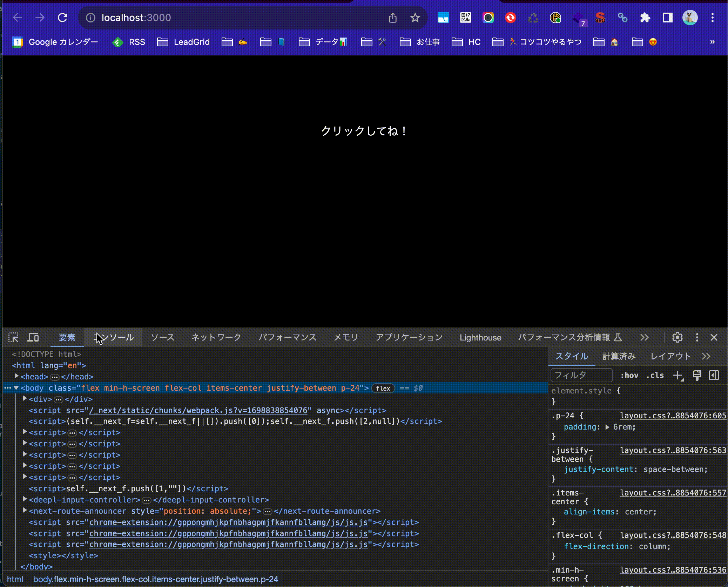Image resolution: width=728 pixels, height=587 pixels.
Task: Open the RSS bookmark
Action: click(129, 42)
